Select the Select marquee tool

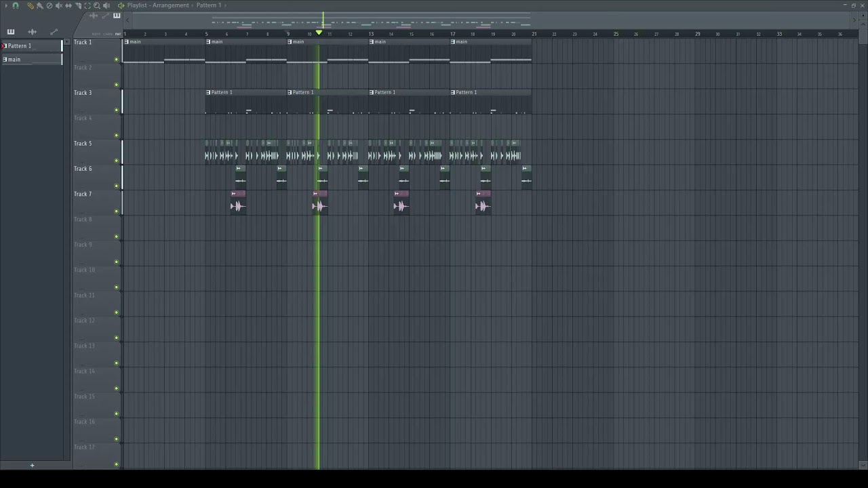pyautogui.click(x=87, y=5)
